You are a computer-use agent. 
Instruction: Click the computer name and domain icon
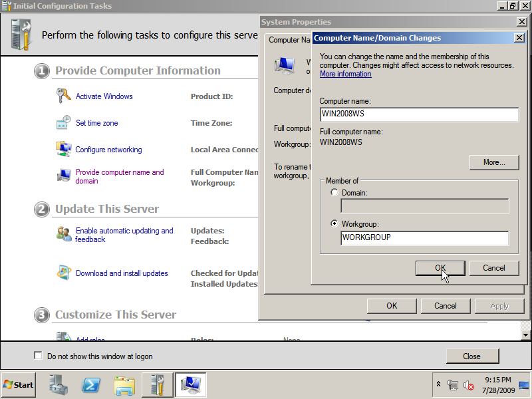pos(63,176)
